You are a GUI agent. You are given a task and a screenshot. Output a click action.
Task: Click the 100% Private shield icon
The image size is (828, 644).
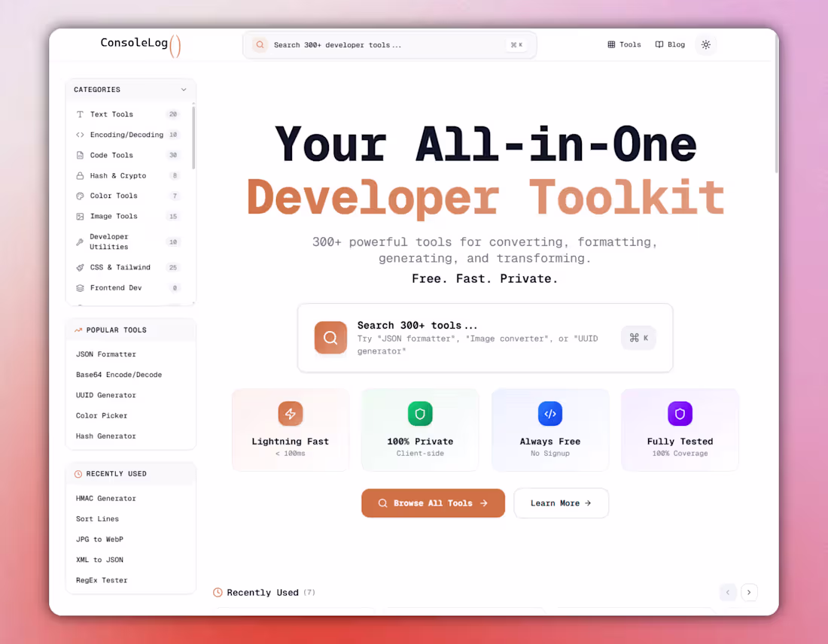(x=420, y=413)
